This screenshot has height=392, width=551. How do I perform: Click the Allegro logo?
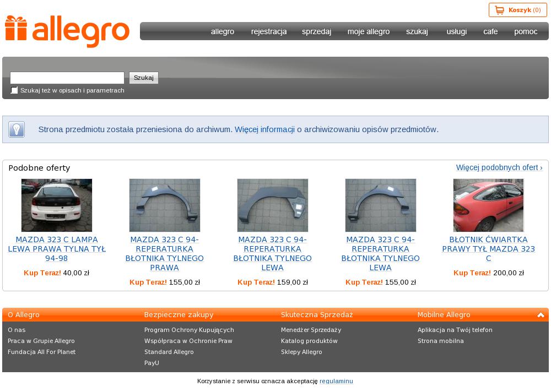(x=67, y=31)
